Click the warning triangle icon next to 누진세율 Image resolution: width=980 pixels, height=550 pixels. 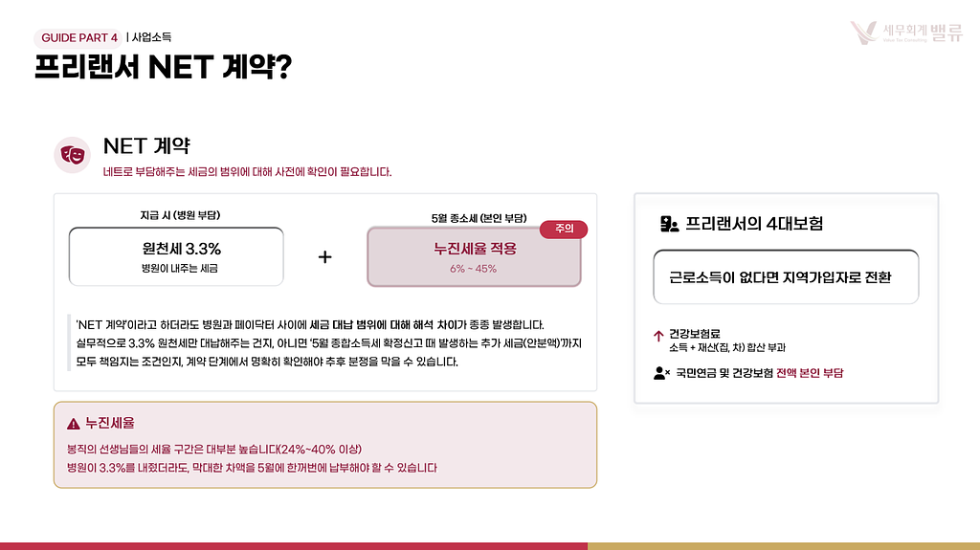coord(74,424)
